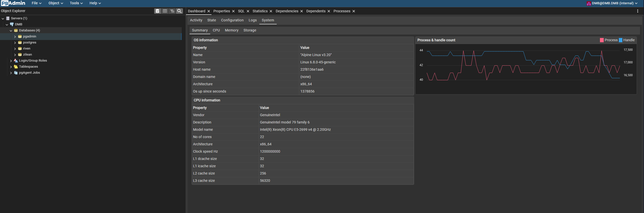The height and width of the screenshot is (213, 644).
Task: Show the State dashboard sub-tab
Action: (212, 20)
